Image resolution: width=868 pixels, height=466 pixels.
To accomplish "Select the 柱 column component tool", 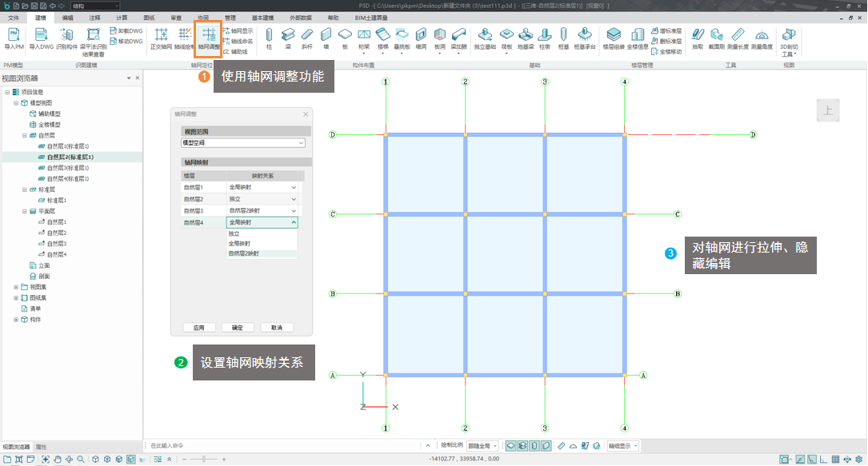I will [x=269, y=38].
